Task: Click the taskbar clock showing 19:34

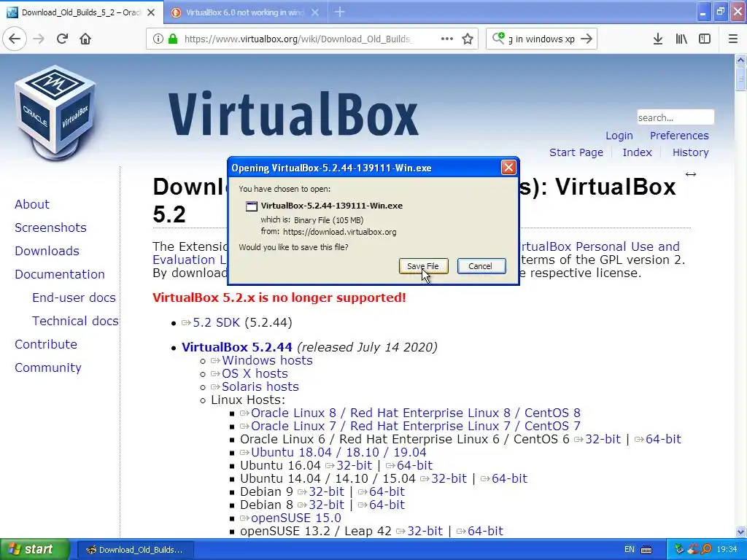Action: click(727, 550)
